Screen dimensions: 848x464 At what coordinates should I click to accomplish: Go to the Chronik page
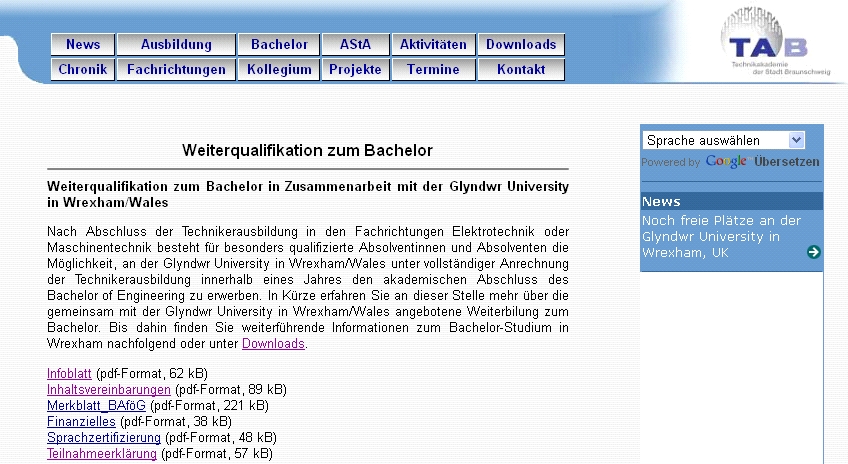click(83, 70)
